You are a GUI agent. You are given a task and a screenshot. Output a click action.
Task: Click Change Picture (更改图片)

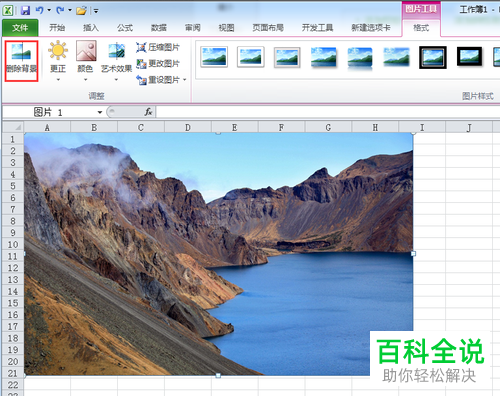158,63
